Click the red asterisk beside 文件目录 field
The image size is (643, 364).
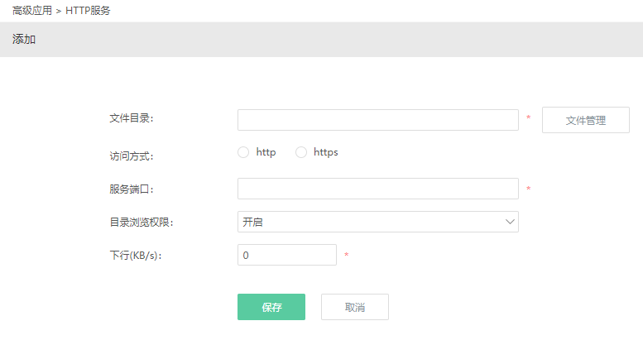[529, 119]
